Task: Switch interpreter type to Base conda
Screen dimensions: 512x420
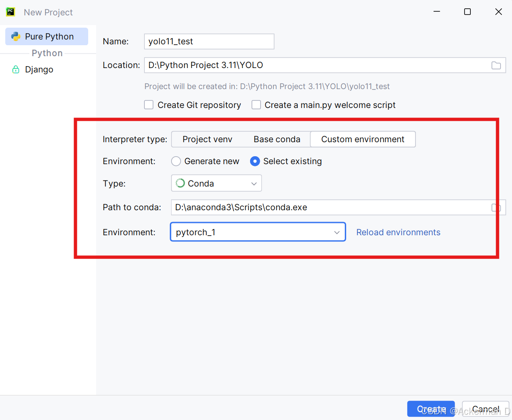Action: coord(277,139)
